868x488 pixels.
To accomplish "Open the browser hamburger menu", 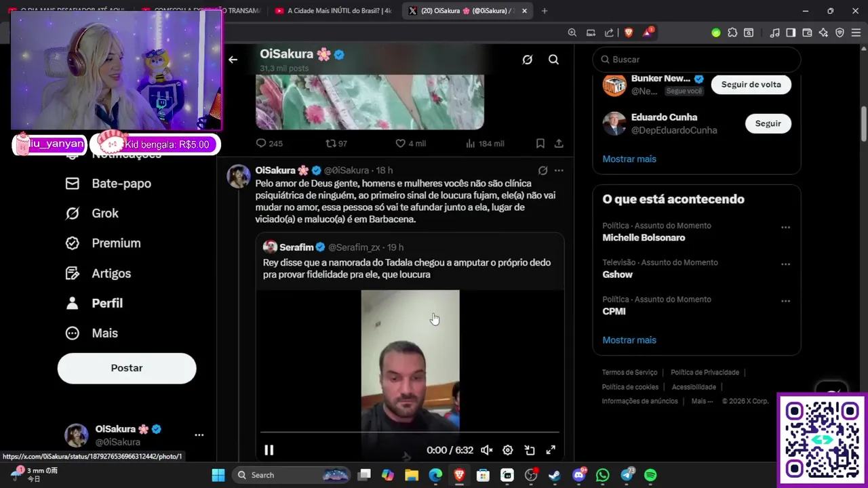I will (856, 33).
